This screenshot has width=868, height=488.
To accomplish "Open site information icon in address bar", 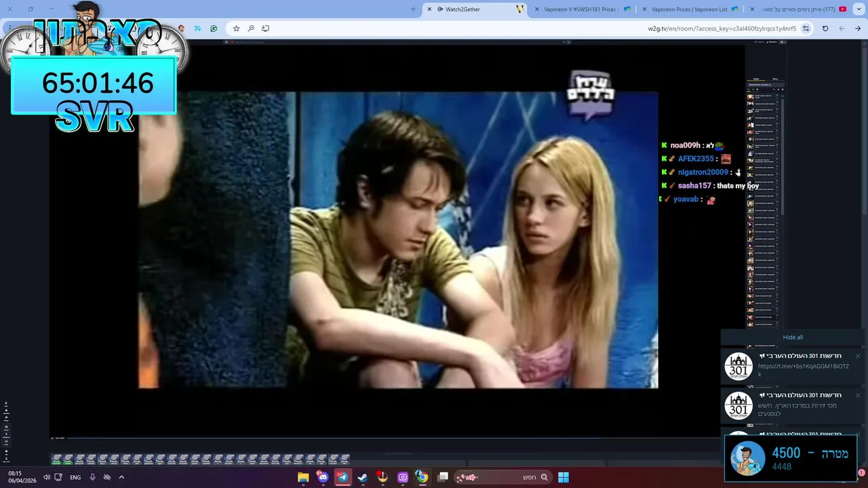I will (x=806, y=28).
